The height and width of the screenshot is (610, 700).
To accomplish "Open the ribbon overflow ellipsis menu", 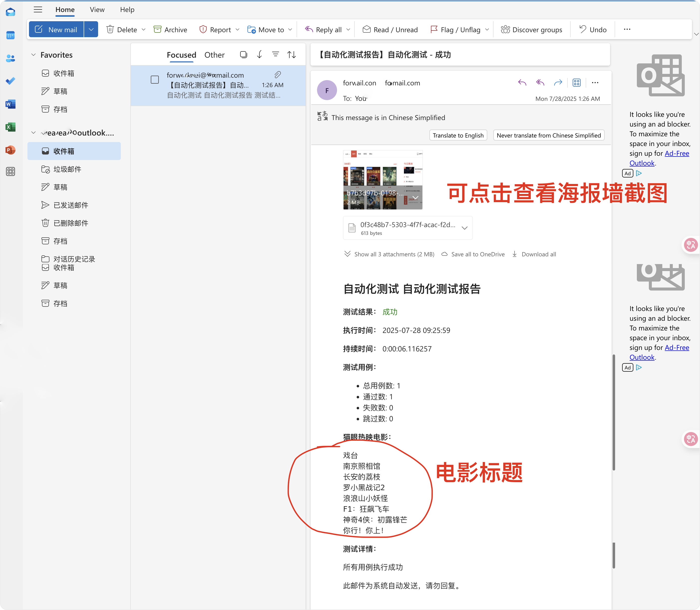I will click(x=627, y=29).
